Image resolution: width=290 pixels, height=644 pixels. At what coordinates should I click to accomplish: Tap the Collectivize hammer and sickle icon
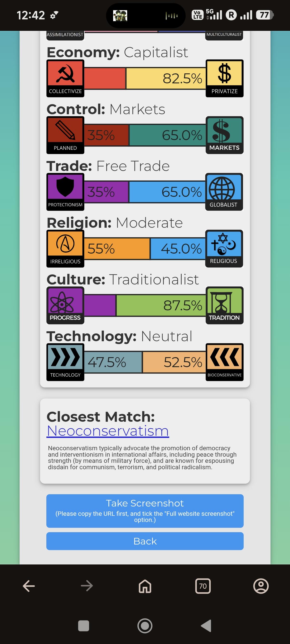pyautogui.click(x=65, y=74)
